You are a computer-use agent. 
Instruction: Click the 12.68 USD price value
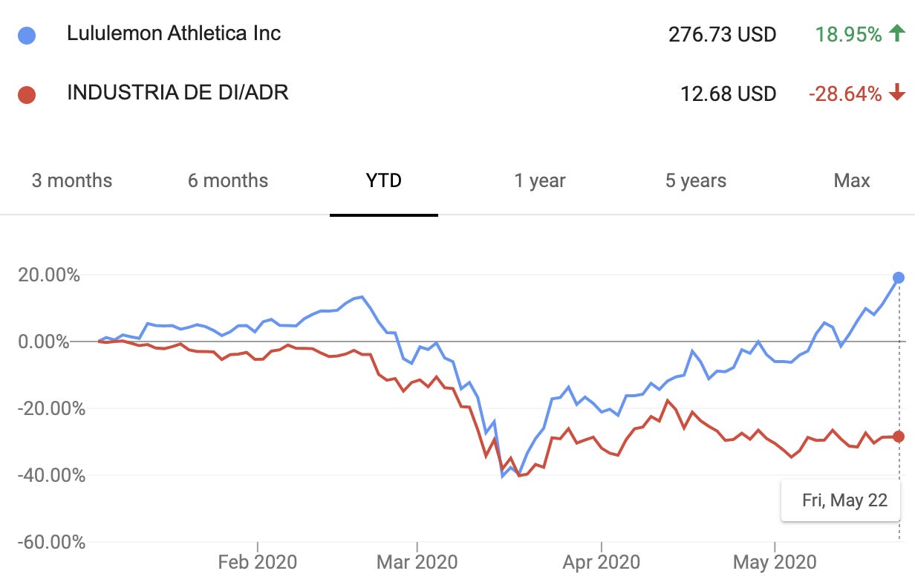[728, 94]
